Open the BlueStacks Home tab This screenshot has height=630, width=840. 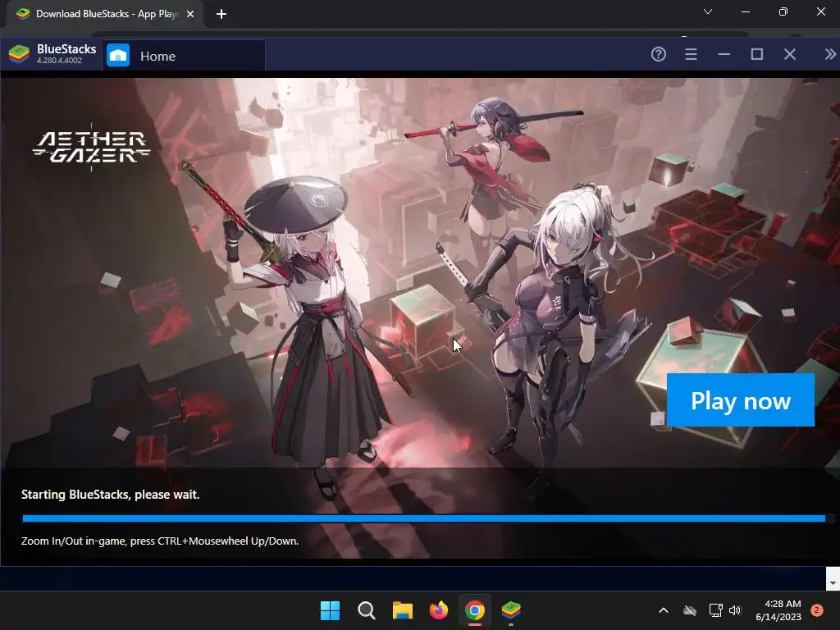[x=184, y=56]
